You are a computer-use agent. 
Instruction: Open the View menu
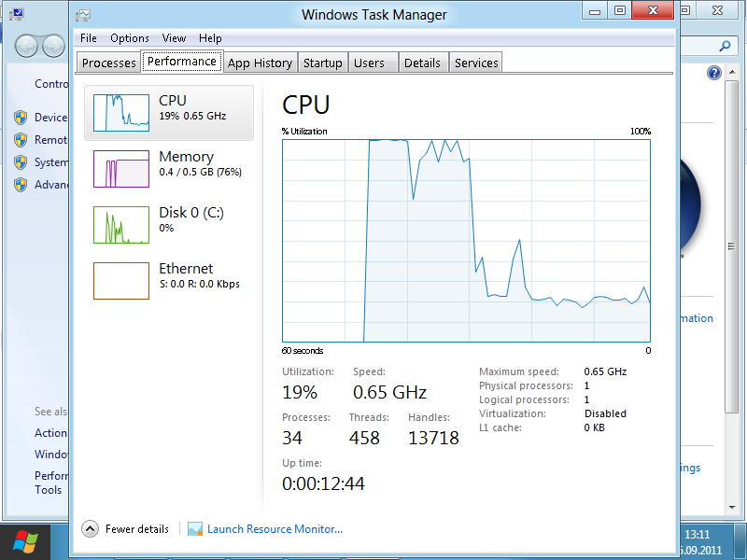coord(175,38)
